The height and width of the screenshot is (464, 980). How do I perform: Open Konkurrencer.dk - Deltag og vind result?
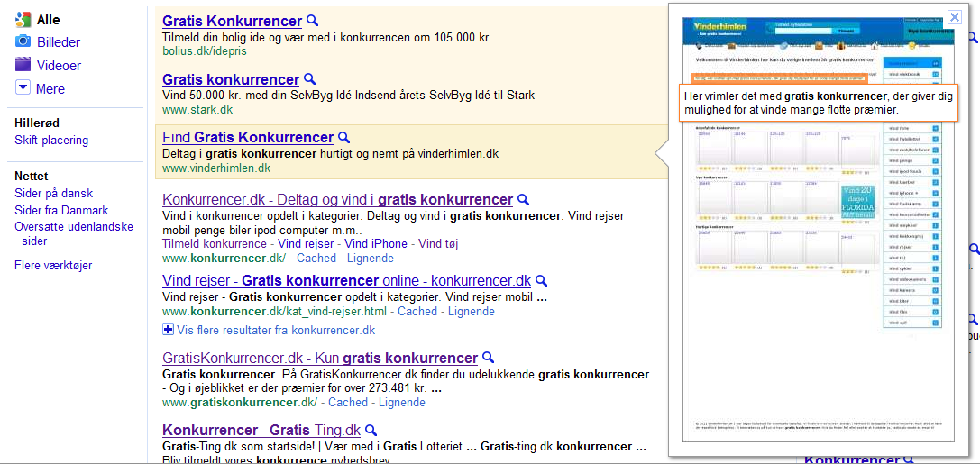337,200
